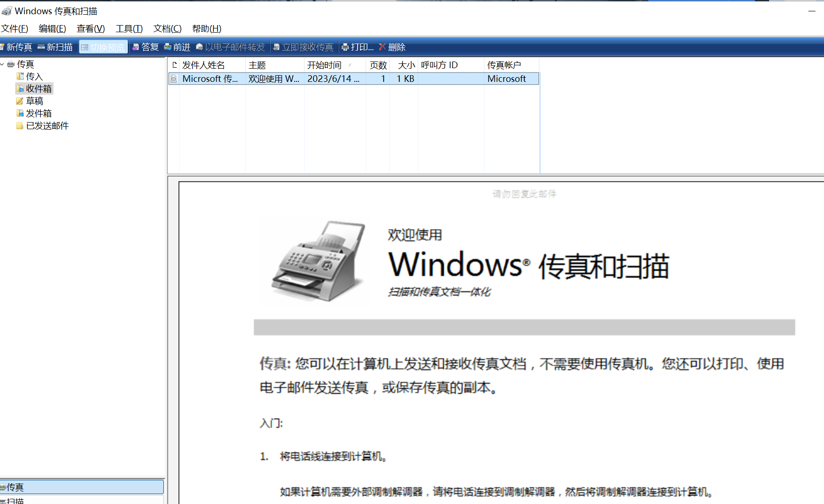The height and width of the screenshot is (504, 824).
Task: Click the Microsoft fax account cell
Action: pos(507,79)
